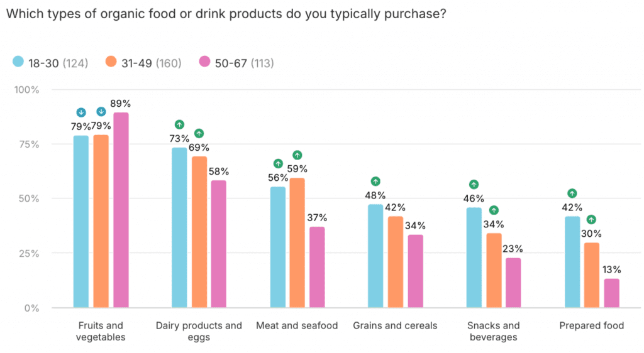The height and width of the screenshot is (353, 644).
Task: Click the up-arrow icon above 73% dairy bar
Action: [179, 124]
